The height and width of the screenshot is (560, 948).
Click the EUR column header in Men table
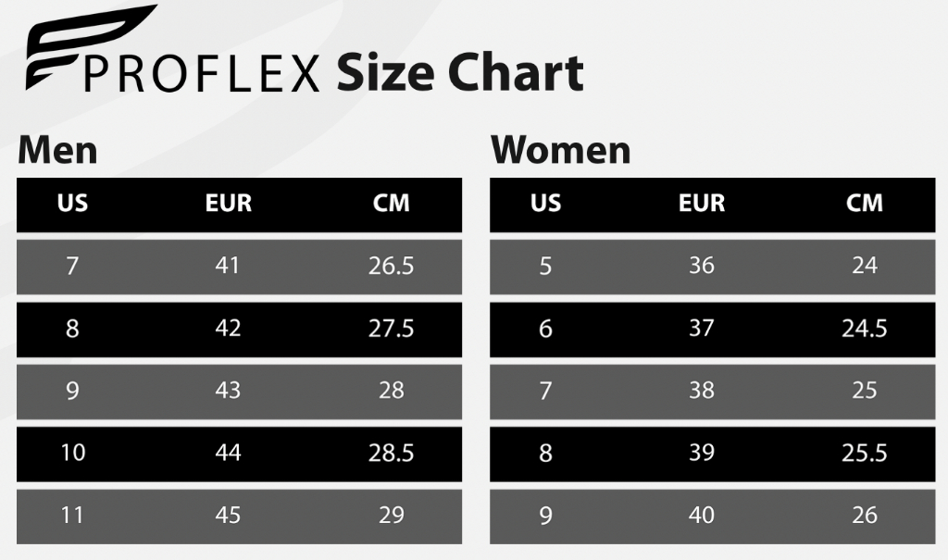point(228,204)
